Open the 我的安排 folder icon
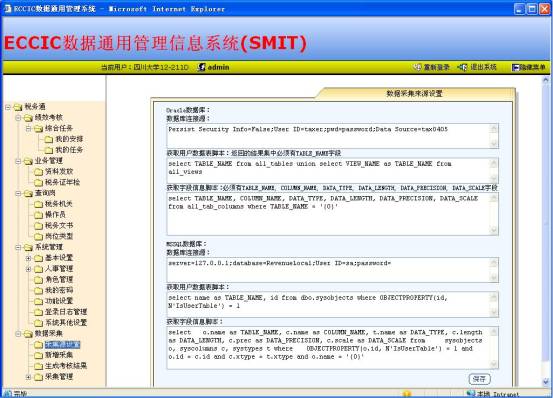Viewport: 553px width, 398px height. click(49, 139)
